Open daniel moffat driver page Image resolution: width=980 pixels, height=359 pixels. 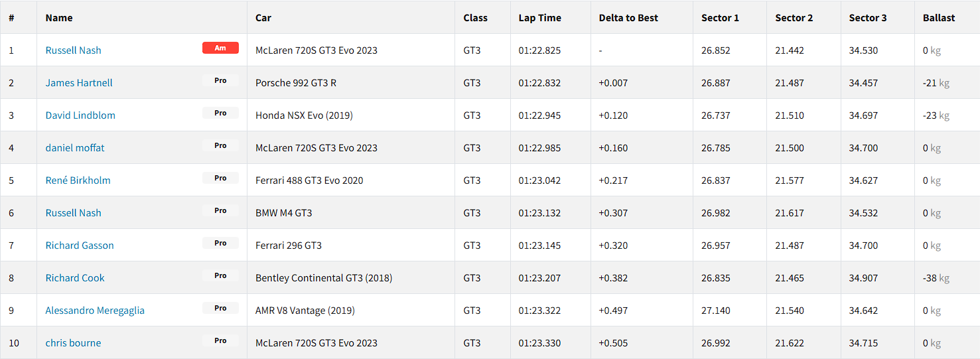point(75,148)
